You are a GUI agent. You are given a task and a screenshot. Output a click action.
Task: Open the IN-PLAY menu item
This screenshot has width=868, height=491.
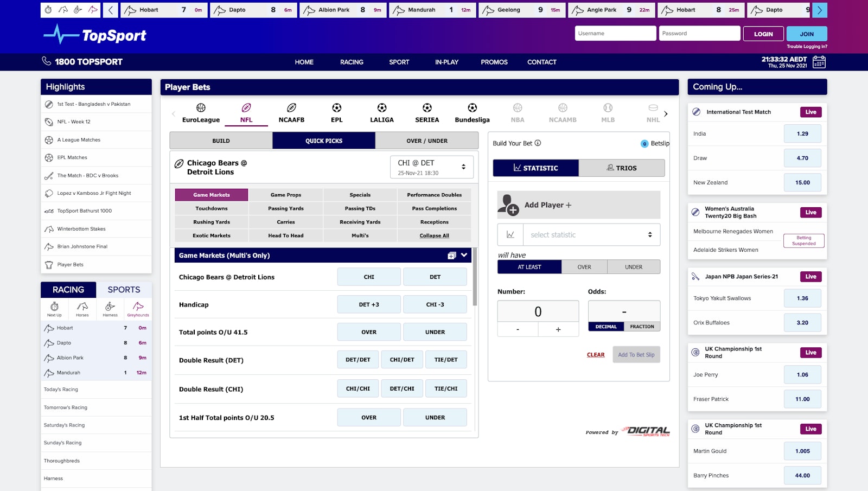(446, 62)
